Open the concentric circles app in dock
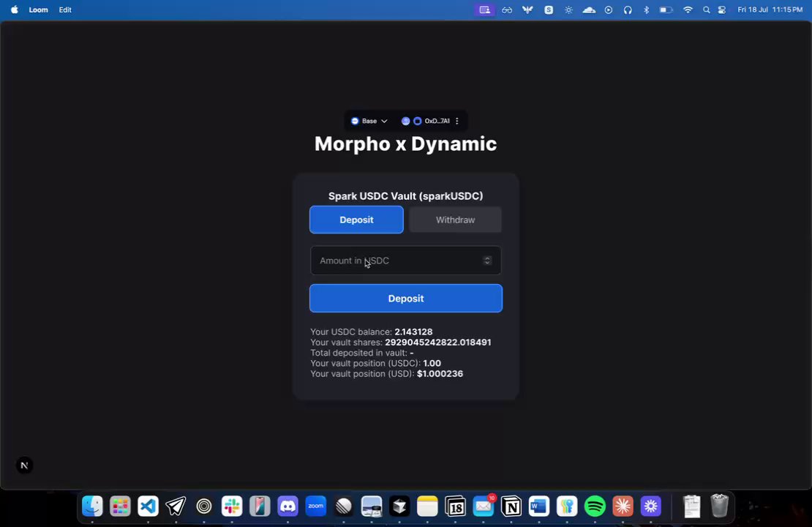 (204, 507)
